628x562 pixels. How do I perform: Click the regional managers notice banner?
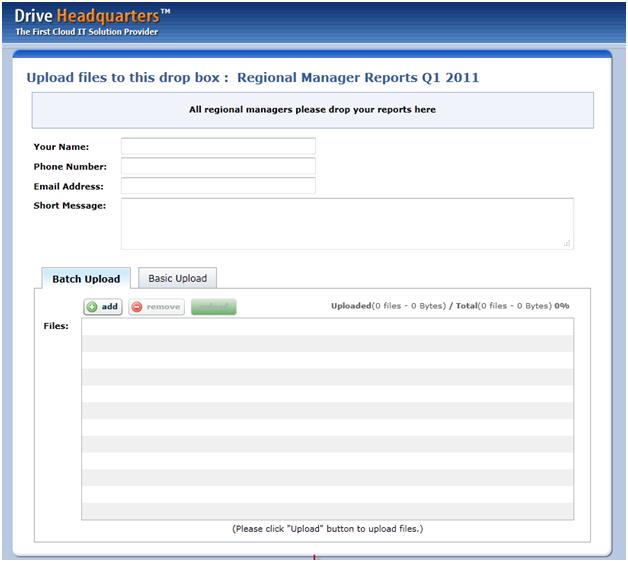pos(312,110)
